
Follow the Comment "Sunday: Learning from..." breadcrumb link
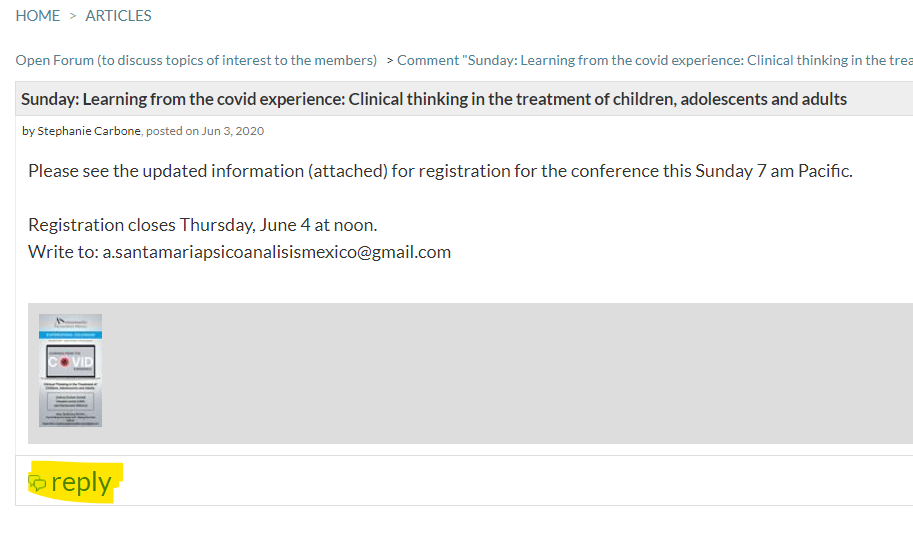click(x=654, y=60)
